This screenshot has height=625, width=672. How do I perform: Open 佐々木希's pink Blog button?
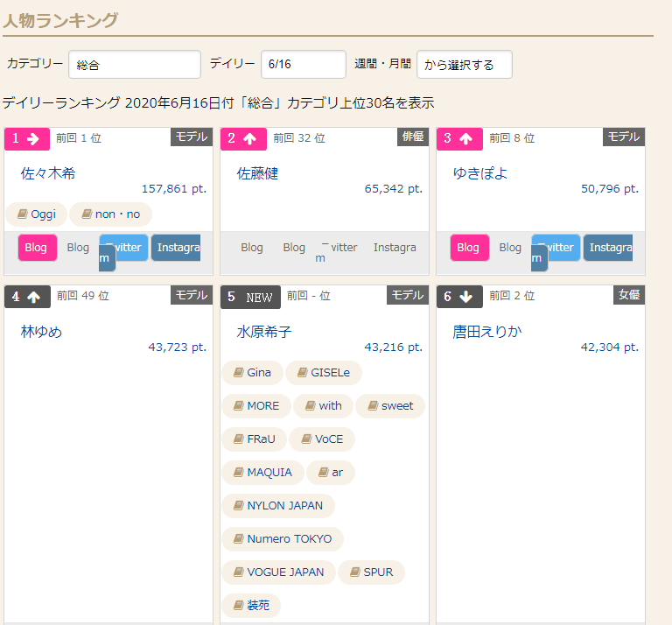coord(38,248)
